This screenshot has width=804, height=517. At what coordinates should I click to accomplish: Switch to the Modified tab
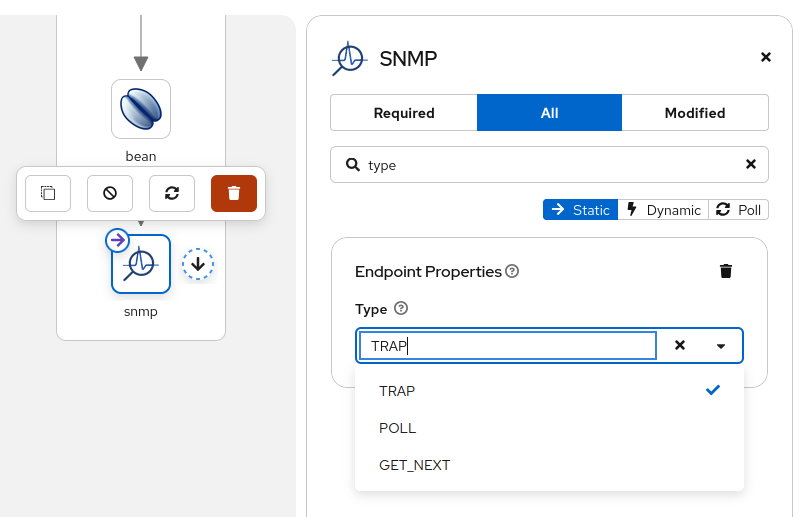[x=695, y=113]
